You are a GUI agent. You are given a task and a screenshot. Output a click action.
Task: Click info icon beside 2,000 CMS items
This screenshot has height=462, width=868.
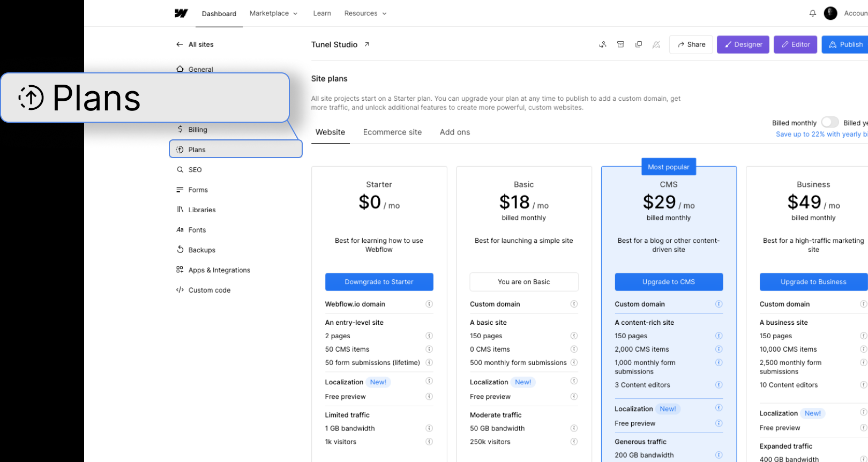coord(719,349)
